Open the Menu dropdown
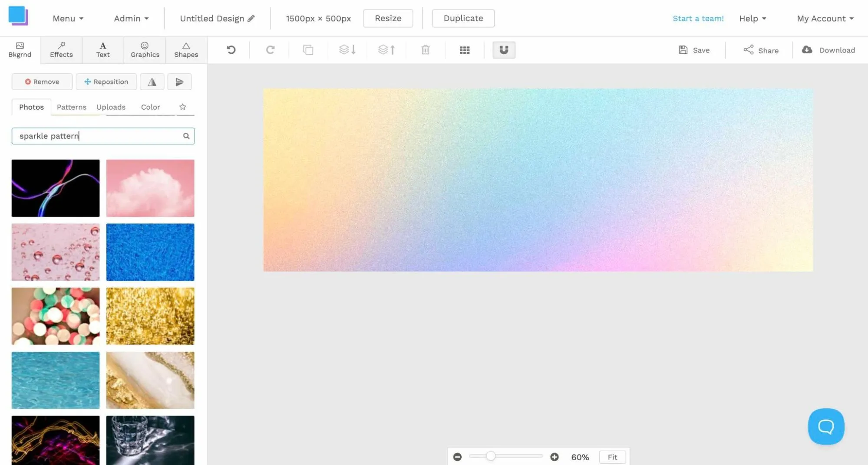This screenshot has height=465, width=868. point(68,19)
